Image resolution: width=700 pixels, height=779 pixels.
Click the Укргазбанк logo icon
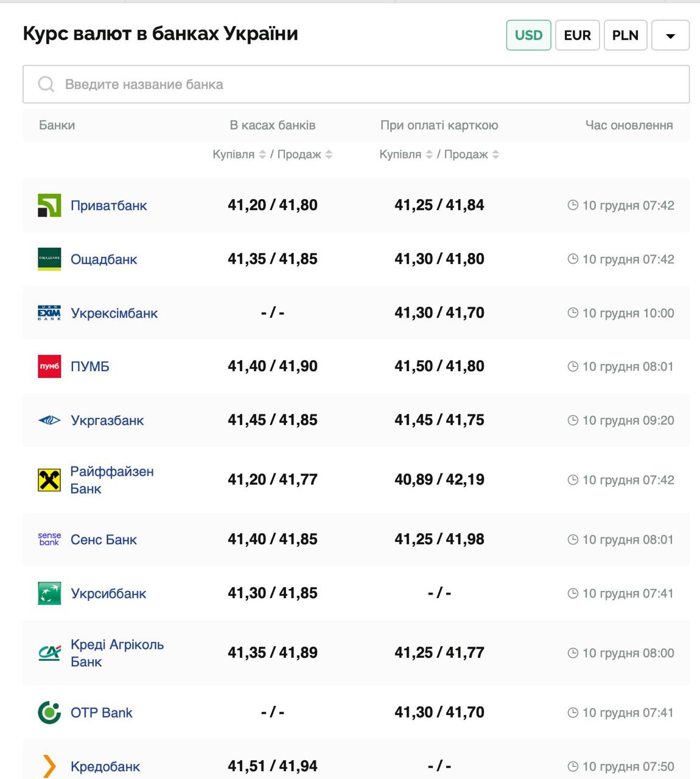(x=49, y=420)
